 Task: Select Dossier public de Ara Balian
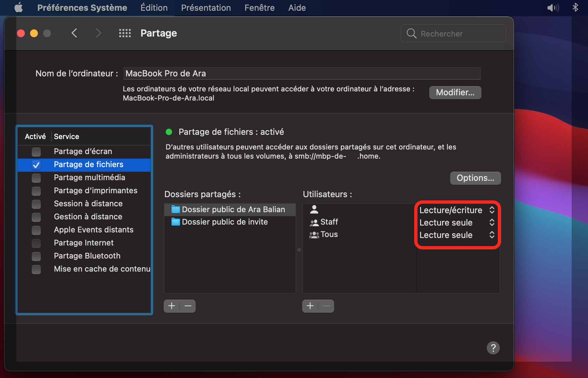[x=230, y=210]
